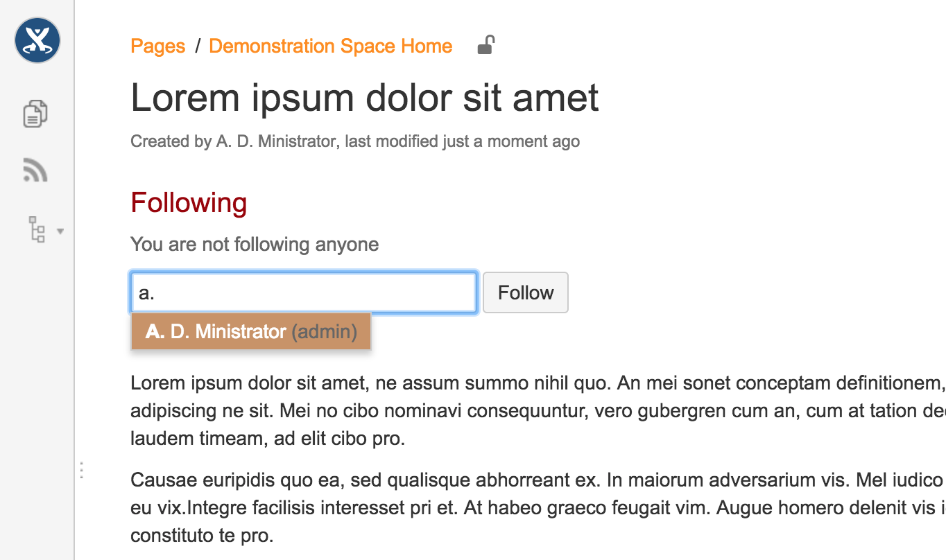
Task: Click the Follow button
Action: click(525, 292)
